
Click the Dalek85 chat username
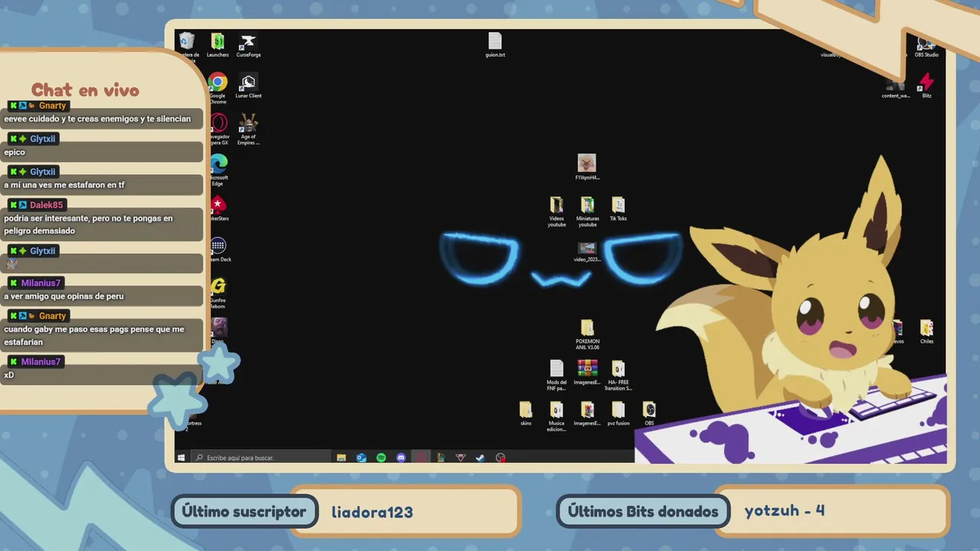[47, 205]
